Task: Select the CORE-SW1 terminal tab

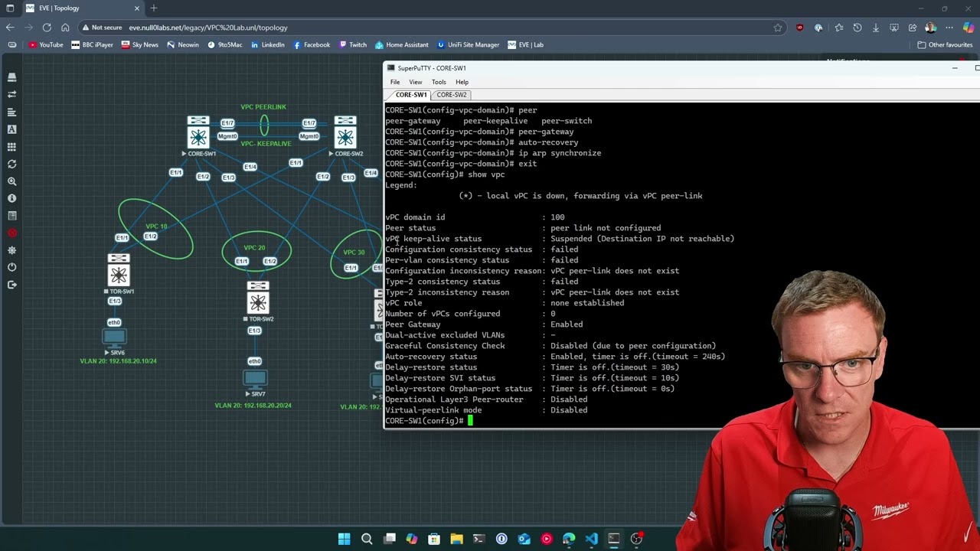Action: coord(411,95)
